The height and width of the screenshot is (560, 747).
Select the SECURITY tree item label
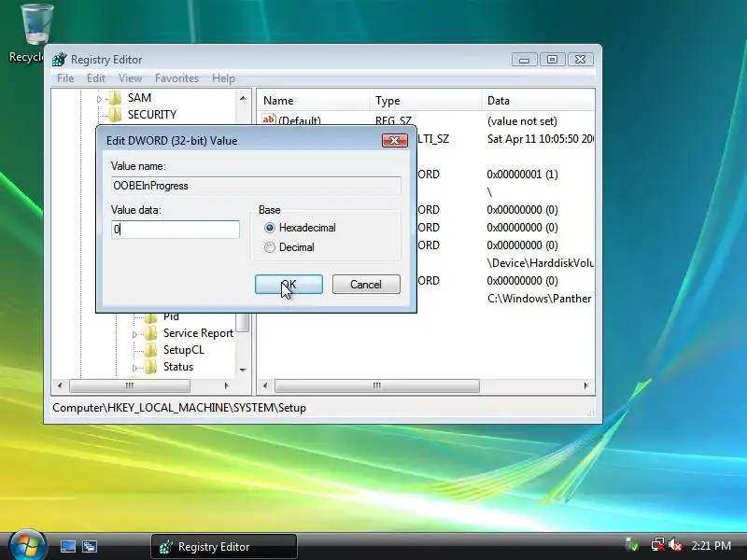click(152, 115)
